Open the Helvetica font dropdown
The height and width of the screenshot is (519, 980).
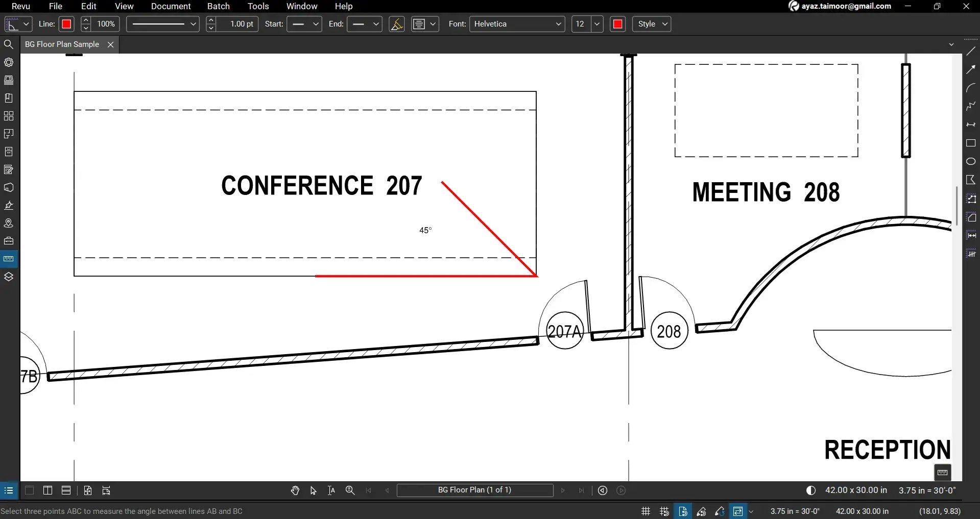pos(517,24)
